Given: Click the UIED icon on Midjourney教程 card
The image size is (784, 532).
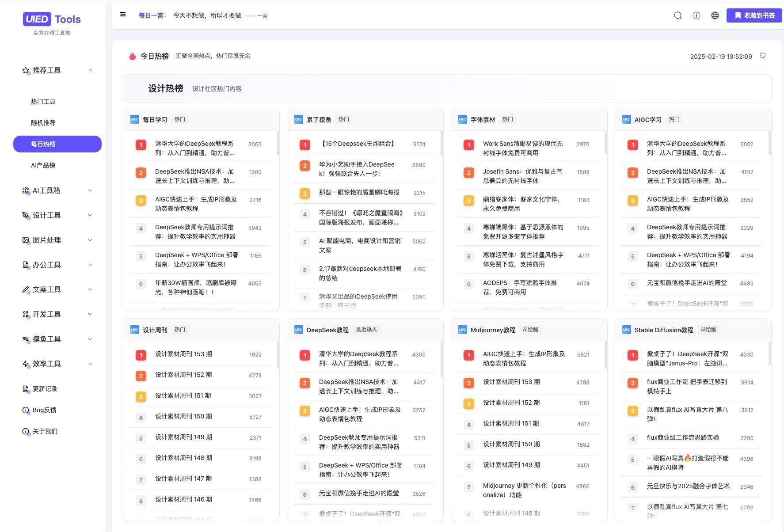Looking at the screenshot, I should click(463, 330).
